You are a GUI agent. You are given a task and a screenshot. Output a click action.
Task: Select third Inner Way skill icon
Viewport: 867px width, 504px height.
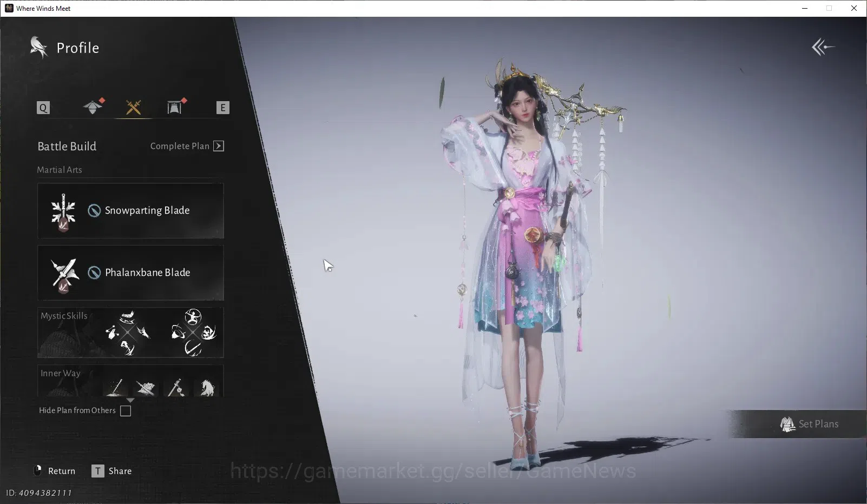tap(175, 387)
